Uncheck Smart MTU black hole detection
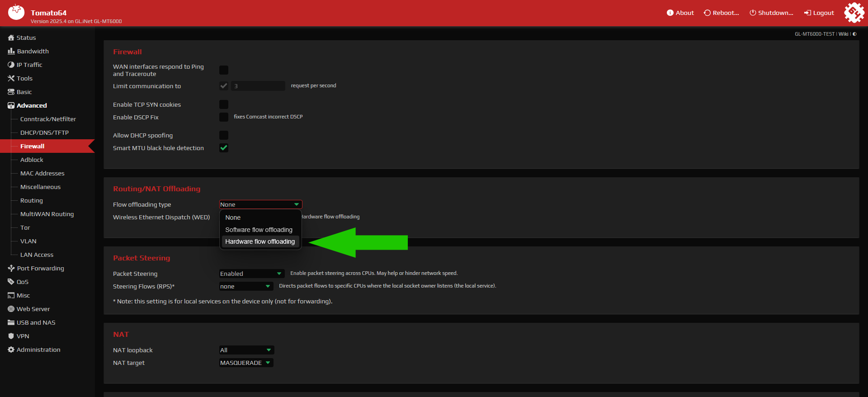 tap(224, 148)
